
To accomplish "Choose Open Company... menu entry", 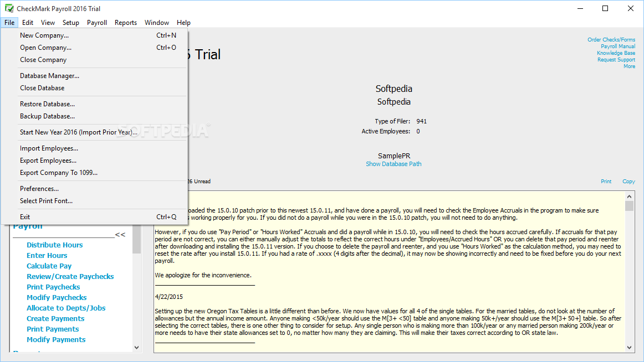I will [x=94, y=48].
